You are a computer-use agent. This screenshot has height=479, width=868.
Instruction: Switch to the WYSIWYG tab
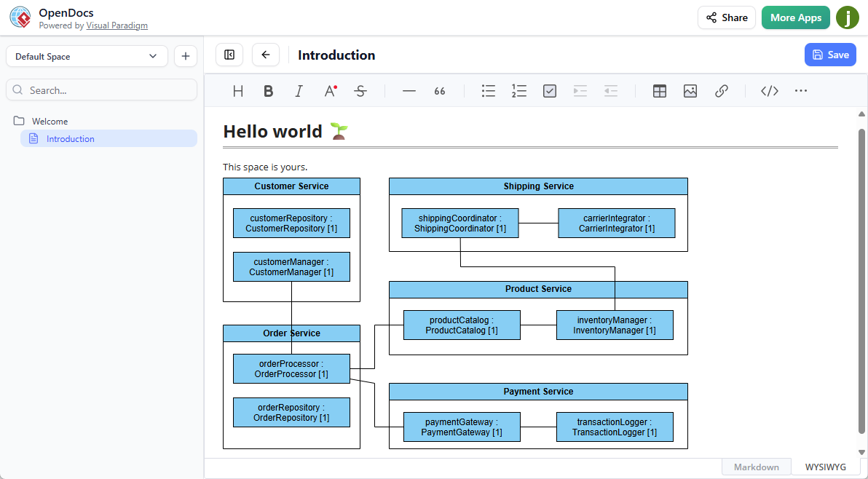click(825, 467)
